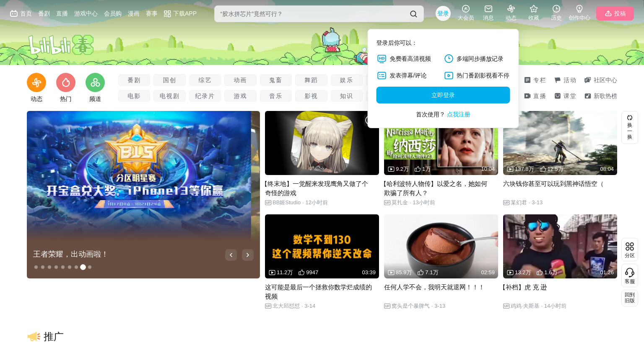Open the 数学不到130 video thumbnail
This screenshot has height=345, width=644.
pos(322,246)
